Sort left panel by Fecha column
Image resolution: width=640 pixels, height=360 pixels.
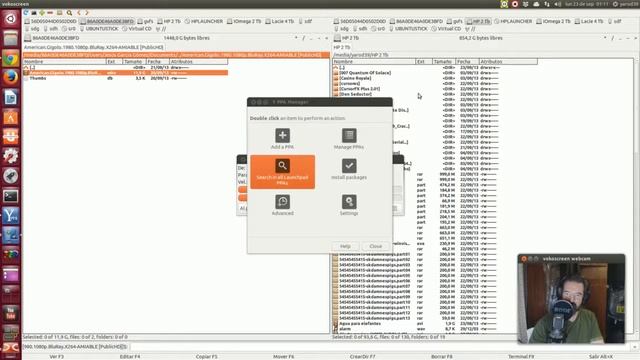coord(158,62)
